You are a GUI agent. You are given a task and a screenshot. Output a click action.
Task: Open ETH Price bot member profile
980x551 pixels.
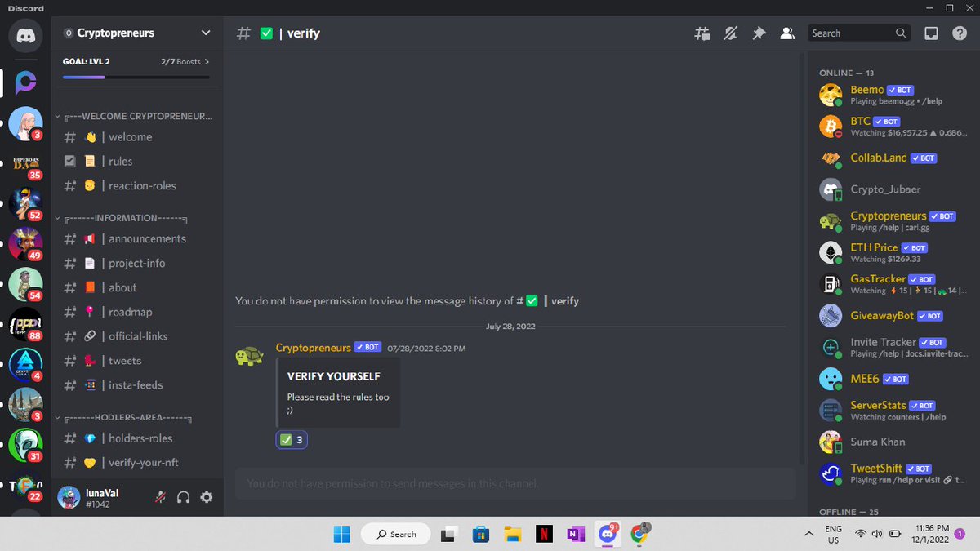[893, 252]
